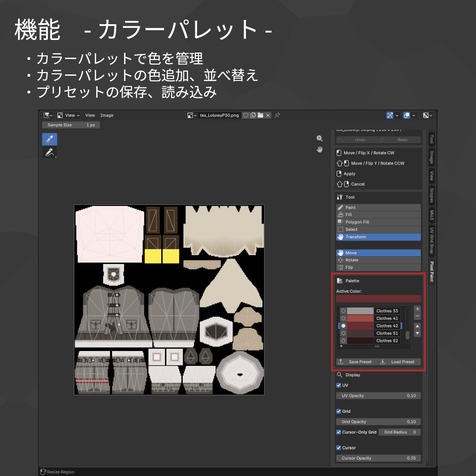This screenshot has width=476, height=476.
Task: Open the editor type dropdown
Action: click(x=48, y=115)
